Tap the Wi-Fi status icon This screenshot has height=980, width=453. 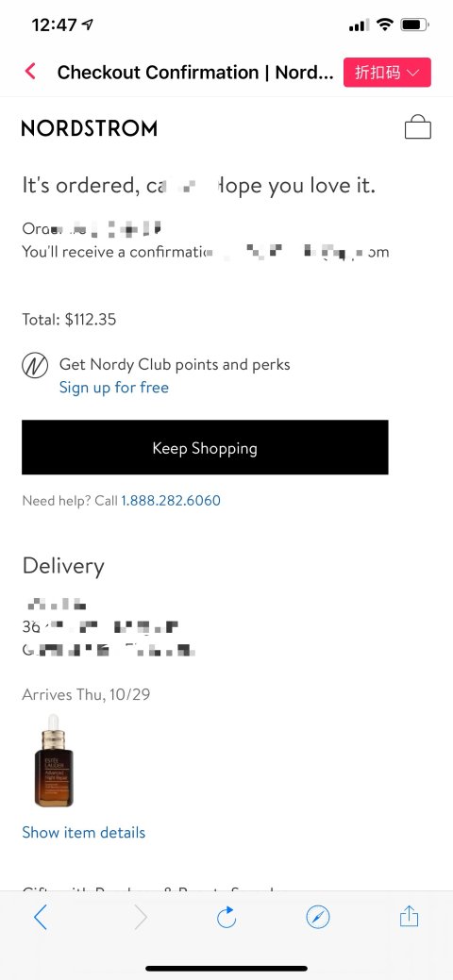pyautogui.click(x=385, y=25)
